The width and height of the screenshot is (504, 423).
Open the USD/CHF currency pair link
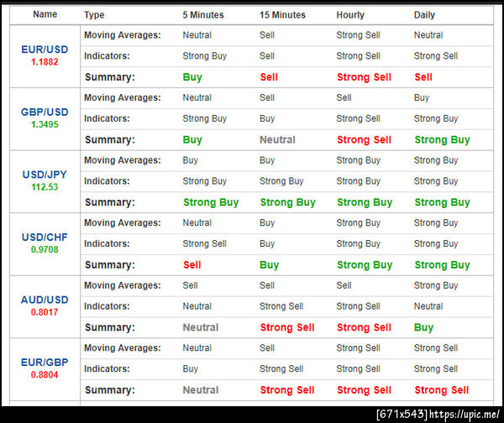45,237
